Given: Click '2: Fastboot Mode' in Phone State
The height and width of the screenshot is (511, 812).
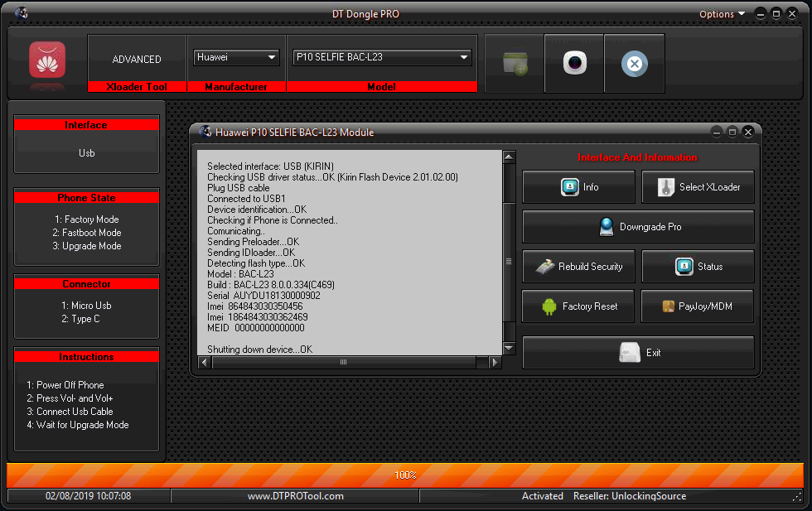Looking at the screenshot, I should [x=86, y=233].
